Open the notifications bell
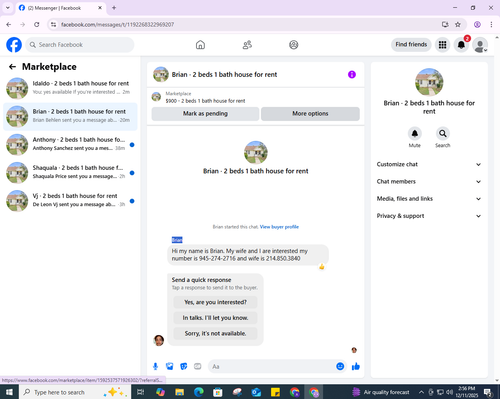The width and height of the screenshot is (500, 399). (x=461, y=45)
